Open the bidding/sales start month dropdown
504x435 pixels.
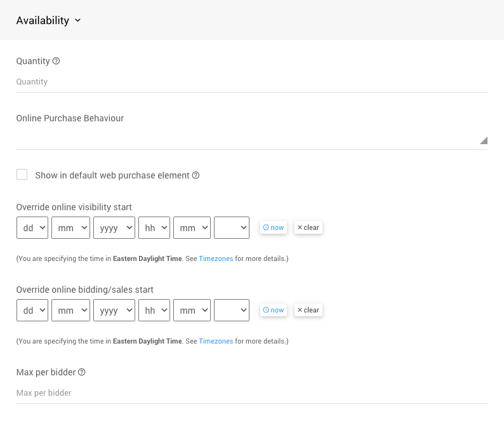70,311
